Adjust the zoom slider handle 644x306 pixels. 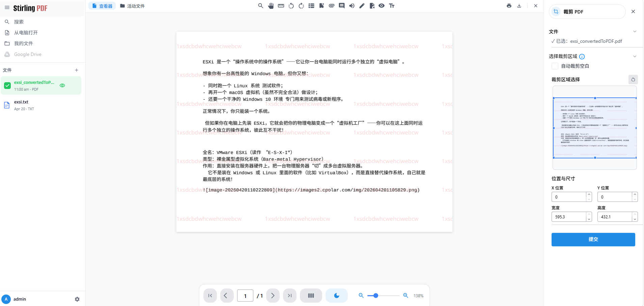point(376,296)
